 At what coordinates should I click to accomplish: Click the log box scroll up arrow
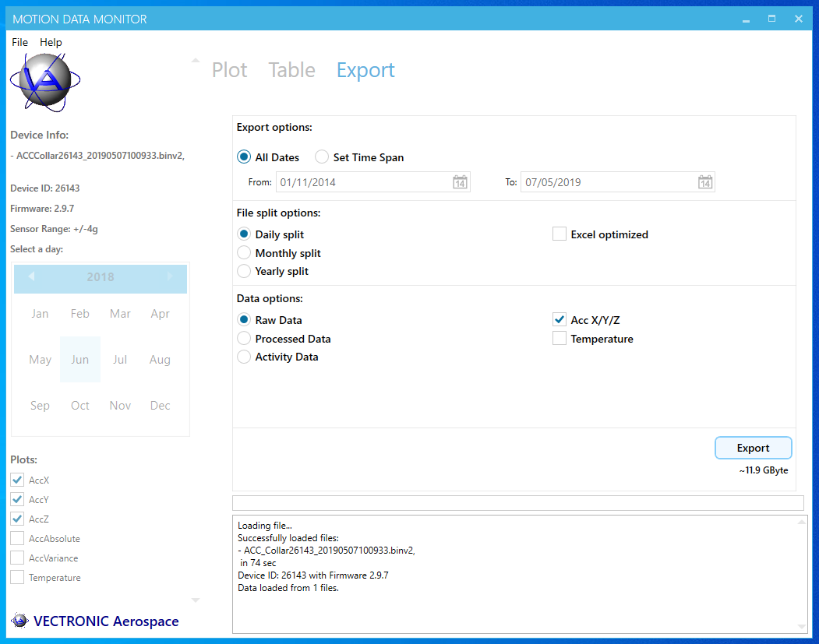pos(802,522)
